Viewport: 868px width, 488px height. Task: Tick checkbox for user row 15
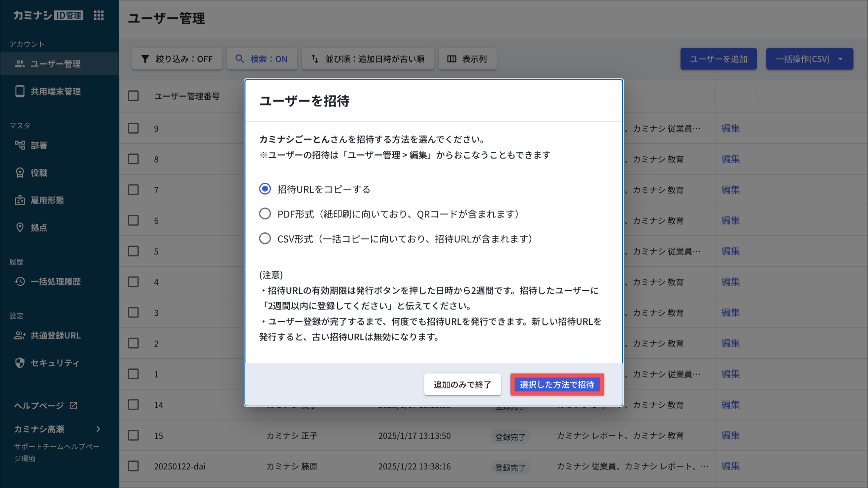pos(134,435)
